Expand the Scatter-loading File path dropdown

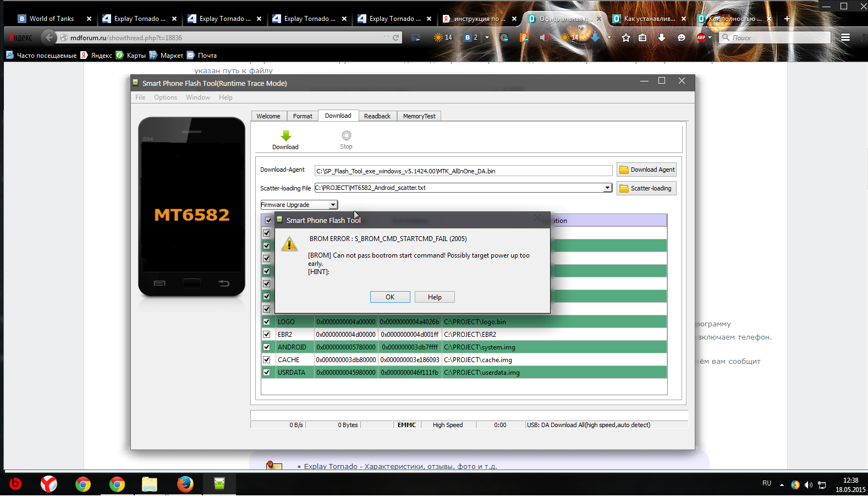click(607, 188)
